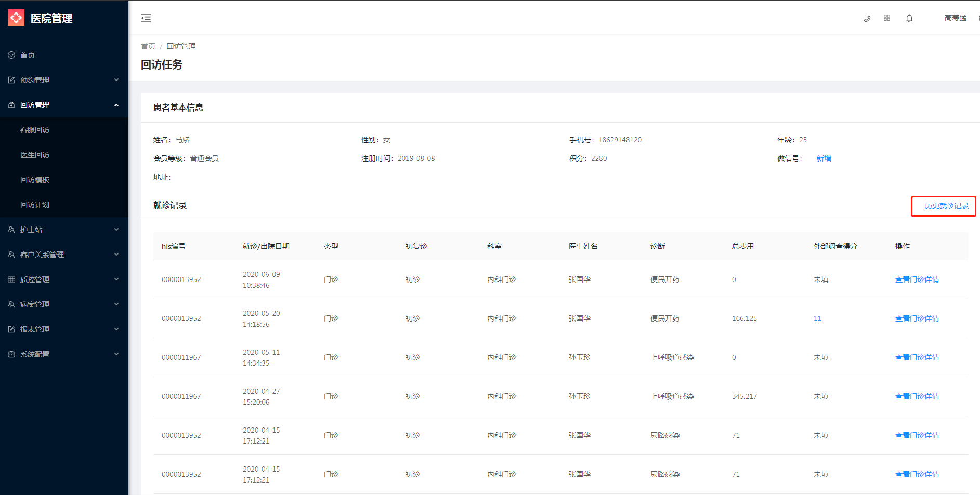Click doctor 孙玉珍 in 2020-04-27 row
The image size is (980, 495).
click(x=580, y=396)
